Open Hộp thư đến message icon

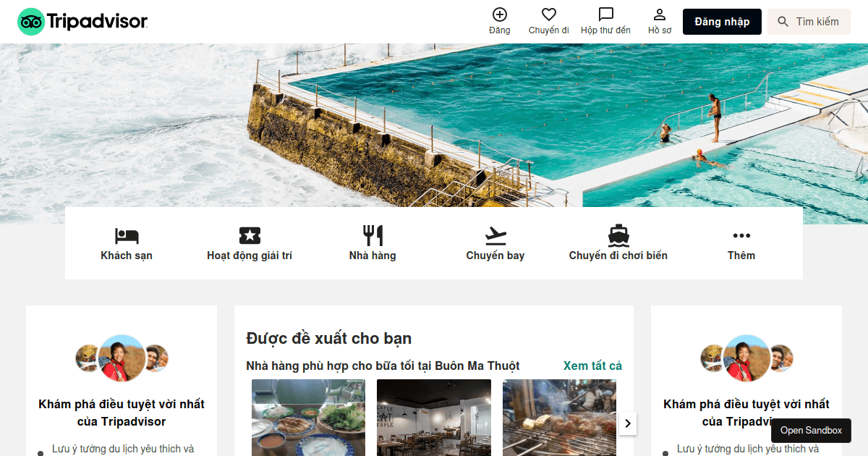click(605, 13)
